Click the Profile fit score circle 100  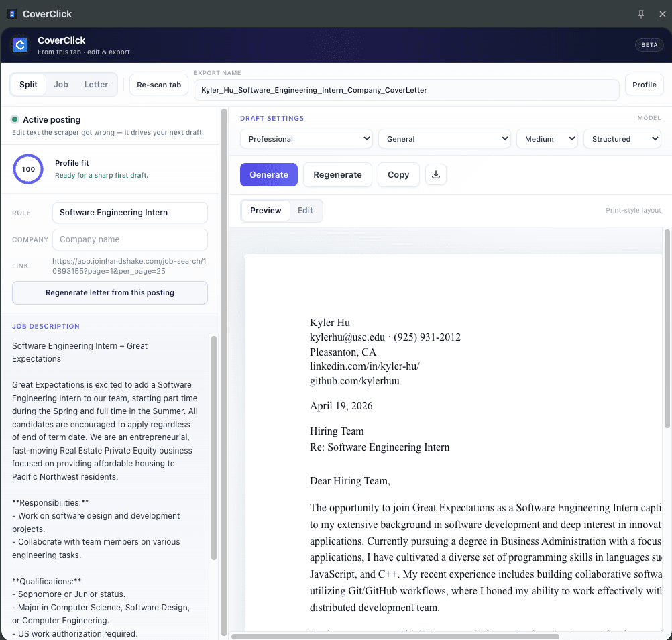point(28,169)
